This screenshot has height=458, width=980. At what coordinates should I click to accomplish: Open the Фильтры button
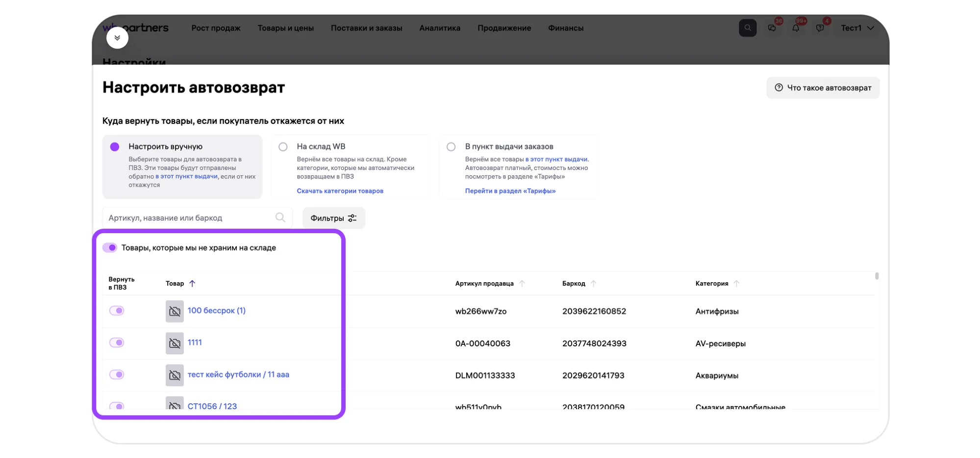[x=333, y=218]
